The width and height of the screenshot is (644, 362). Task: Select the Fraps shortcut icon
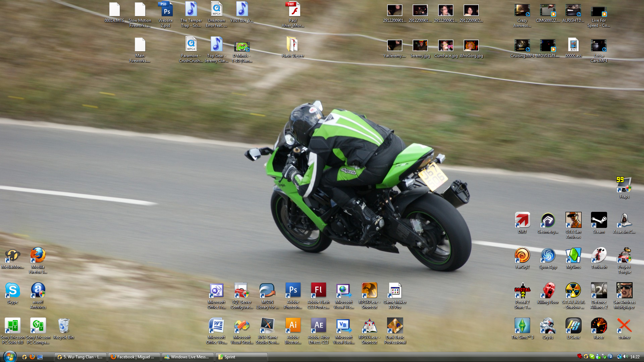(x=624, y=185)
